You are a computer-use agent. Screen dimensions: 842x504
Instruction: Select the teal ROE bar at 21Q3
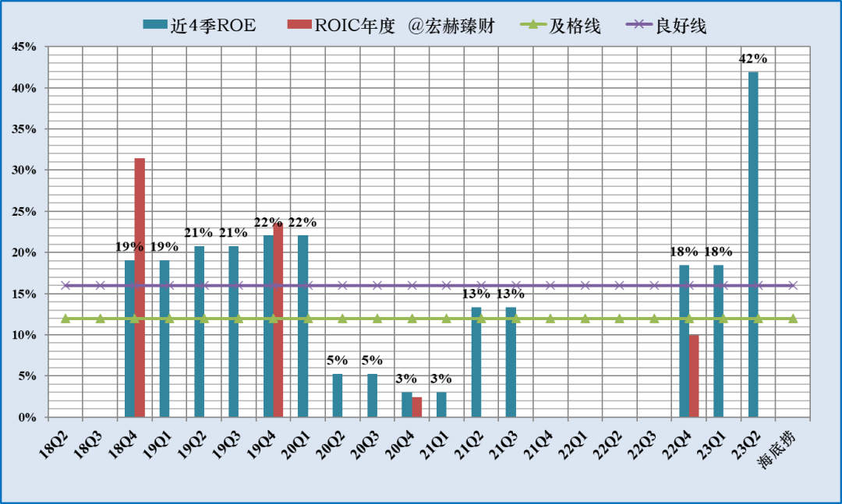pos(511,362)
